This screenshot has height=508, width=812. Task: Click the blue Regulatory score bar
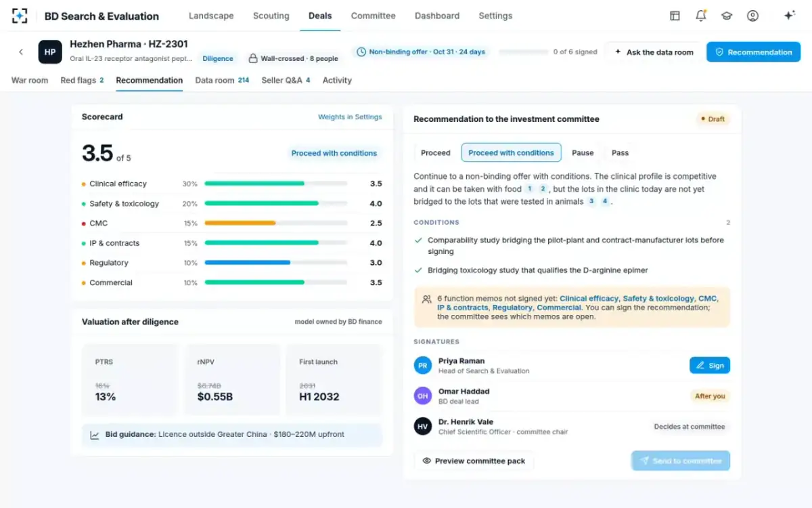pyautogui.click(x=276, y=263)
